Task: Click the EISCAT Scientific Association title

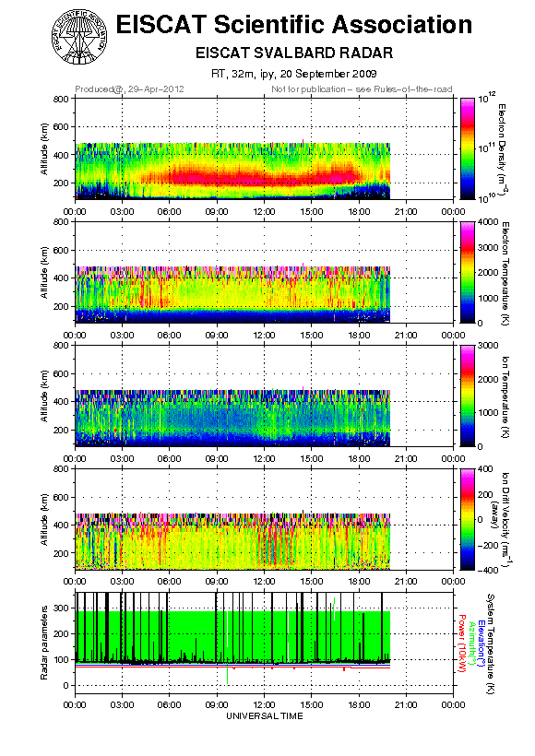Action: [294, 24]
